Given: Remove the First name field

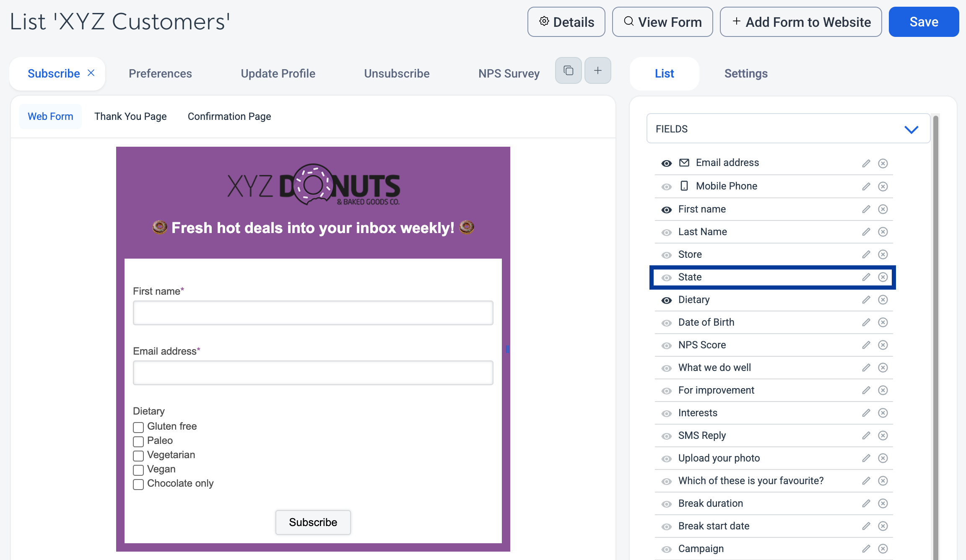Looking at the screenshot, I should 883,209.
